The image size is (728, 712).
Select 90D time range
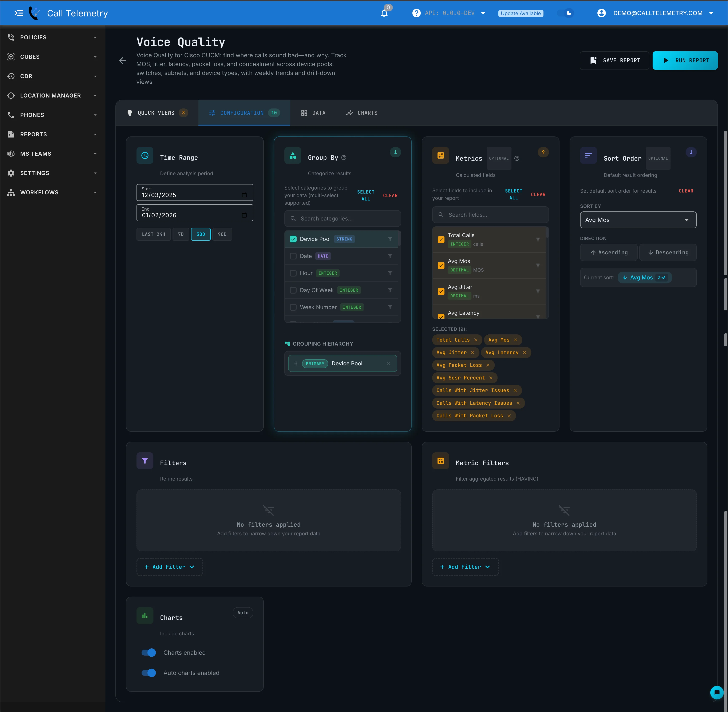pos(222,234)
